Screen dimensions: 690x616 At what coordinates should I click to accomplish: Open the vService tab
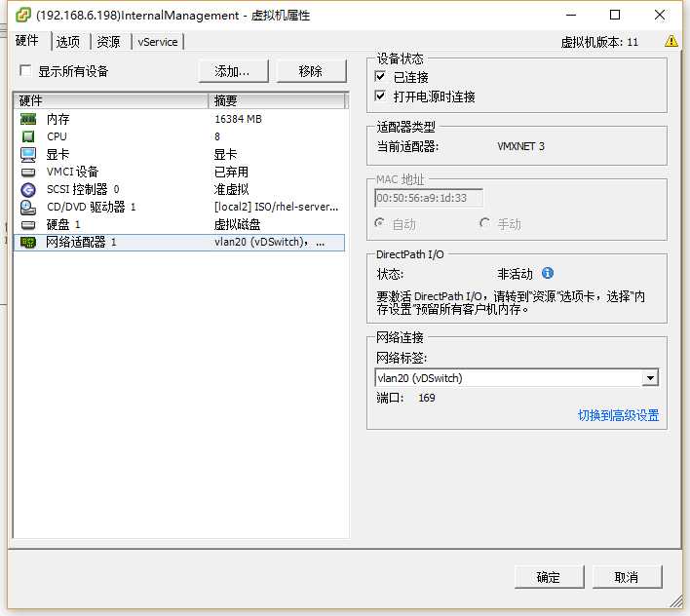[x=158, y=42]
